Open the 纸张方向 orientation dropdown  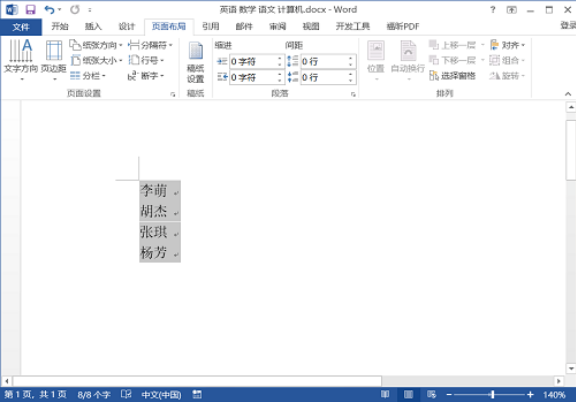pyautogui.click(x=96, y=45)
